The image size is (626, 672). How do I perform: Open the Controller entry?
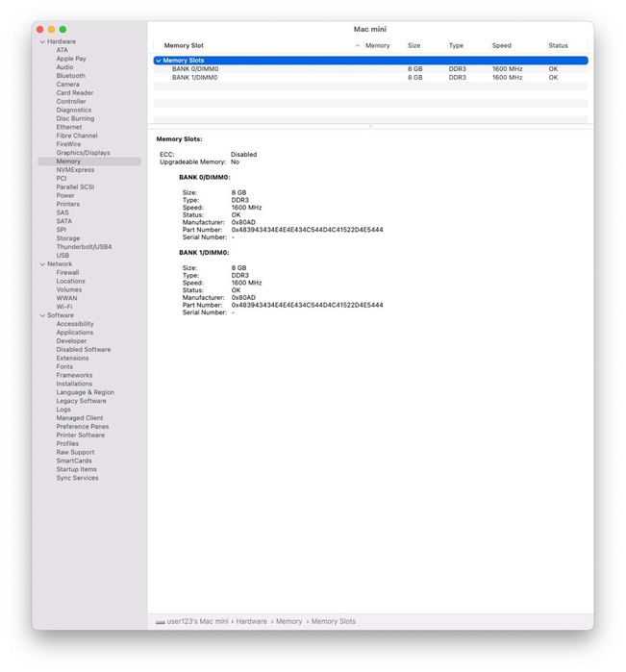(71, 102)
